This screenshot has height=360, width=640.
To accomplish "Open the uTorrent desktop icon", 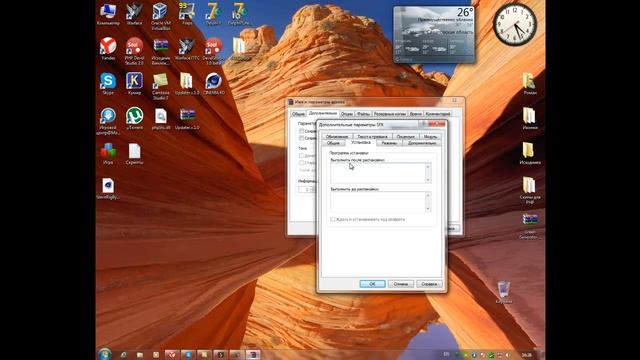I will click(134, 118).
